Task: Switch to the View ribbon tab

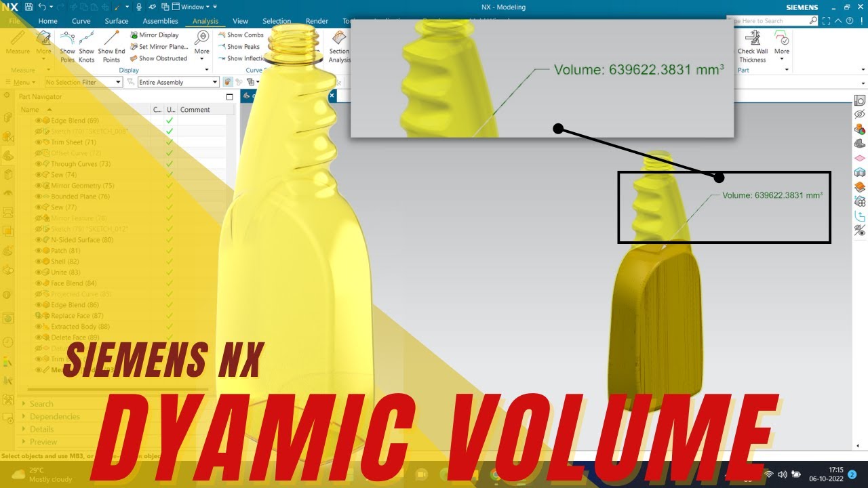Action: click(x=240, y=21)
